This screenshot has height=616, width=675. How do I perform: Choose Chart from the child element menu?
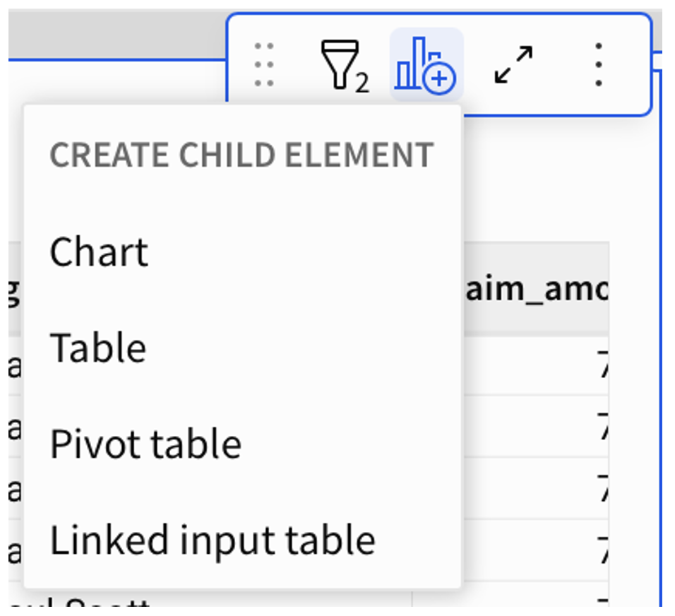tap(100, 252)
